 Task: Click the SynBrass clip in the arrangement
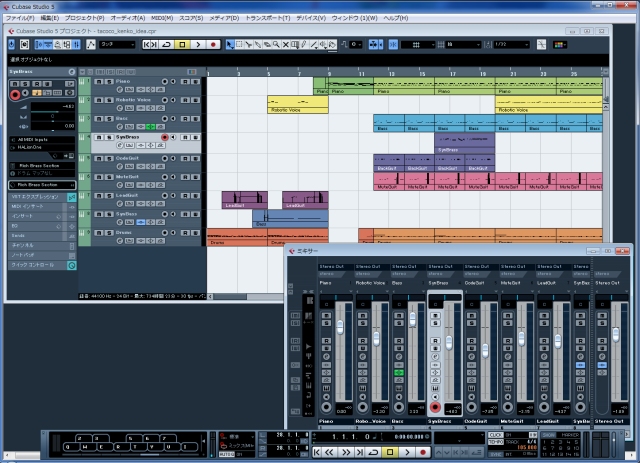(x=464, y=142)
